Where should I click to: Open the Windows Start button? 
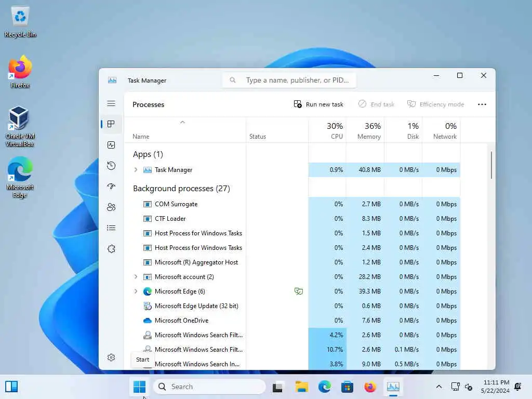tap(139, 387)
